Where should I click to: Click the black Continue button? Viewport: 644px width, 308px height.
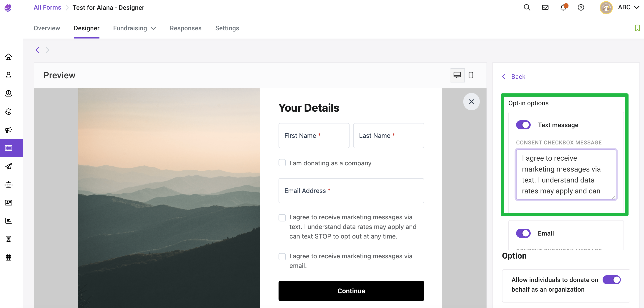click(x=351, y=291)
